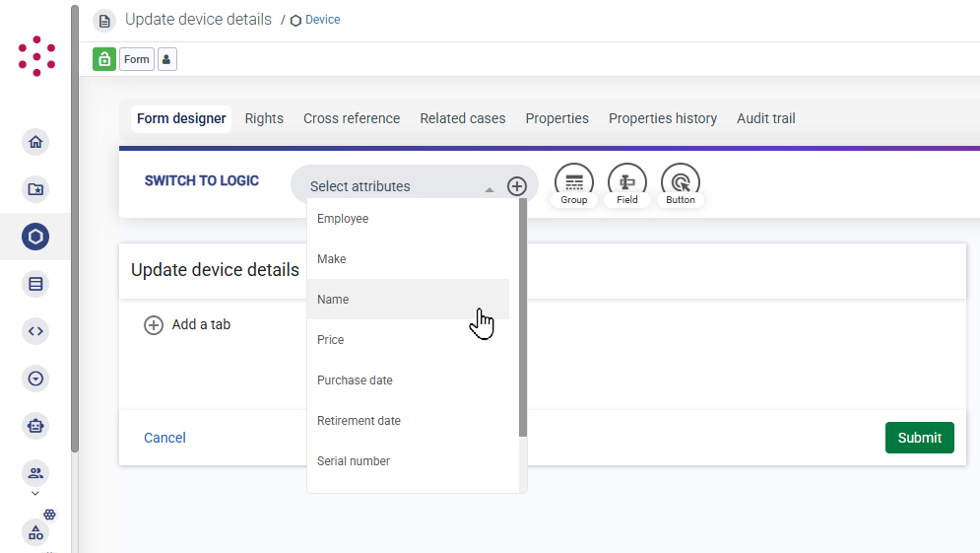Choose Make from attribute list
Viewport: 980px width, 553px height.
[x=408, y=259]
